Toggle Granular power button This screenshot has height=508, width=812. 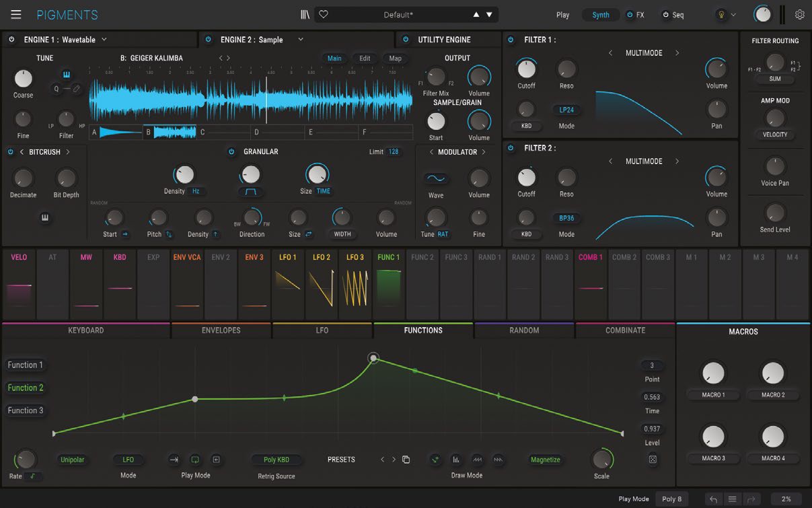point(231,152)
